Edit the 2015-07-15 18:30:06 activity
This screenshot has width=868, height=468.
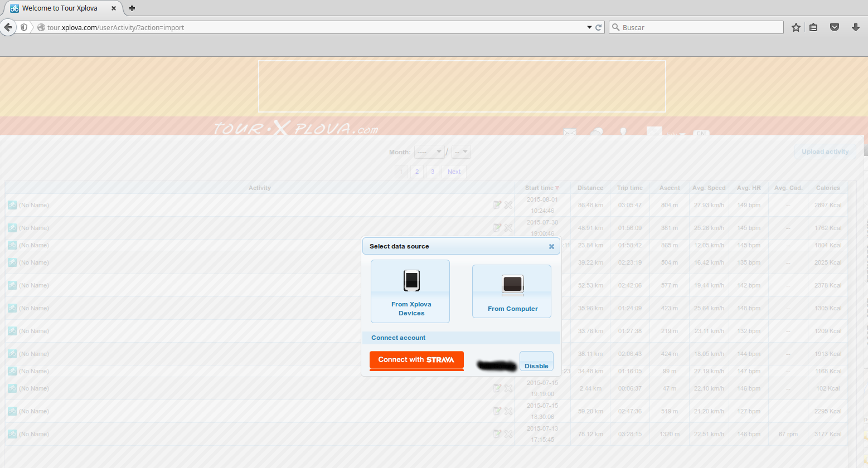coord(497,411)
